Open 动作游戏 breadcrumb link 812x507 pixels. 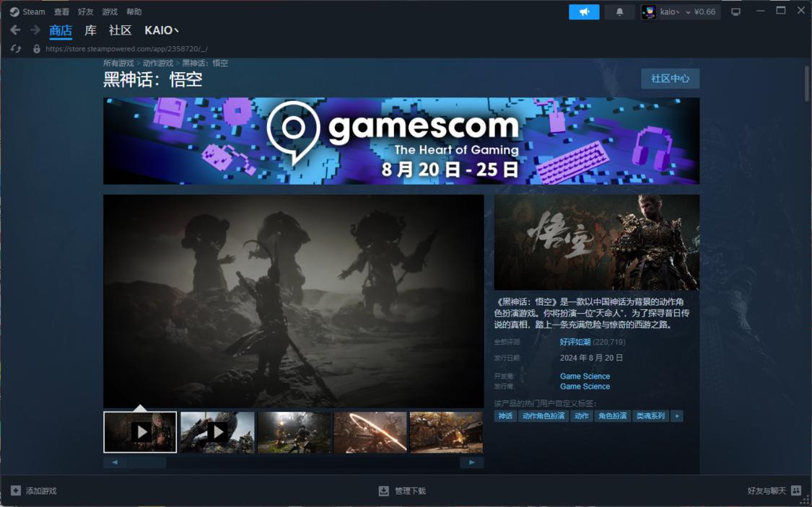click(x=158, y=63)
